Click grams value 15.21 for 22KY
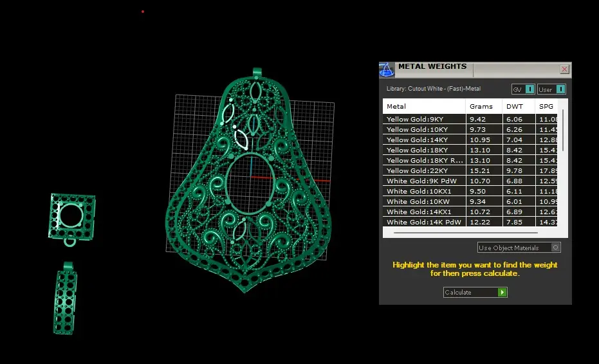The height and width of the screenshot is (364, 599). click(x=479, y=170)
